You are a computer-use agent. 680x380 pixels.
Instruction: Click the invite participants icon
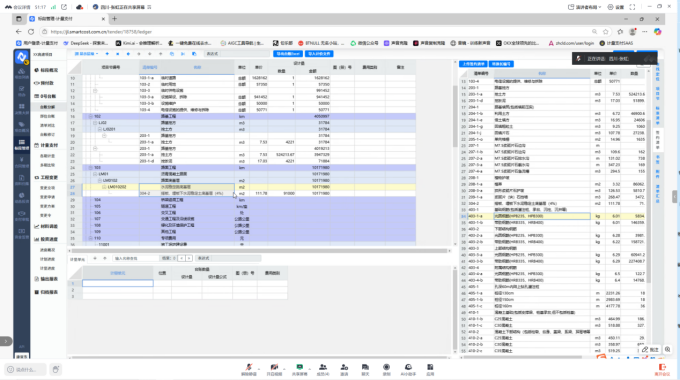click(344, 369)
